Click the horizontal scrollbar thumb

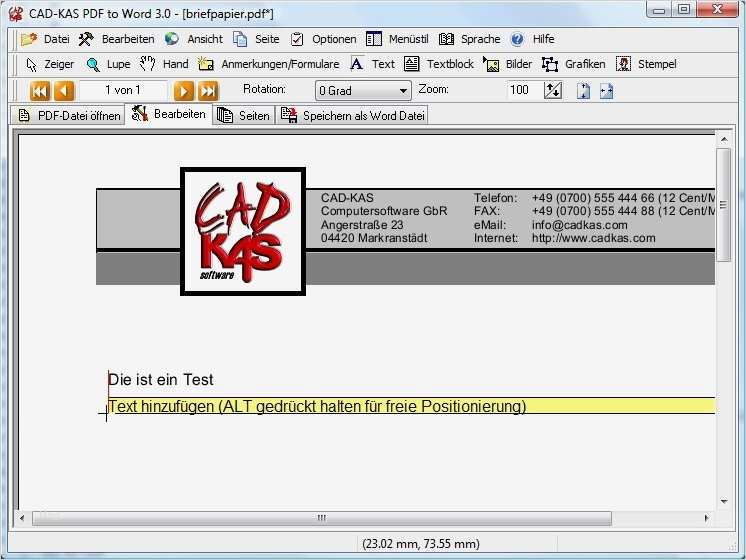[322, 518]
